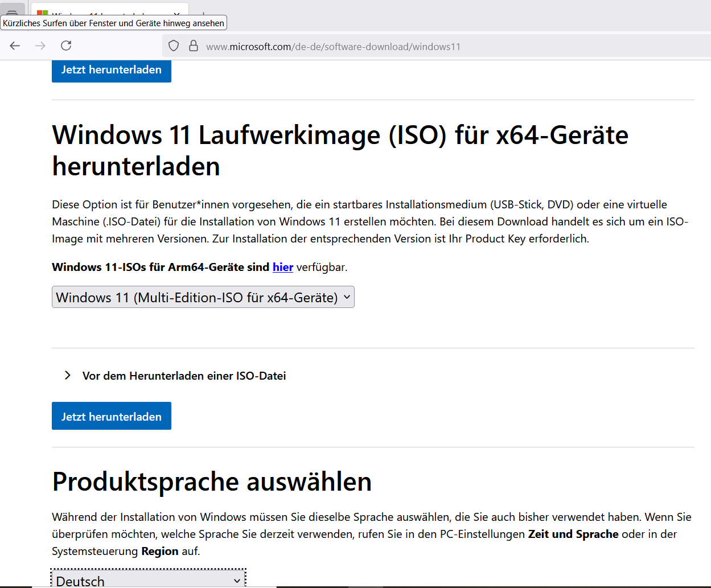Image resolution: width=711 pixels, height=588 pixels.
Task: Open a new tab with plus button
Action: [x=203, y=13]
